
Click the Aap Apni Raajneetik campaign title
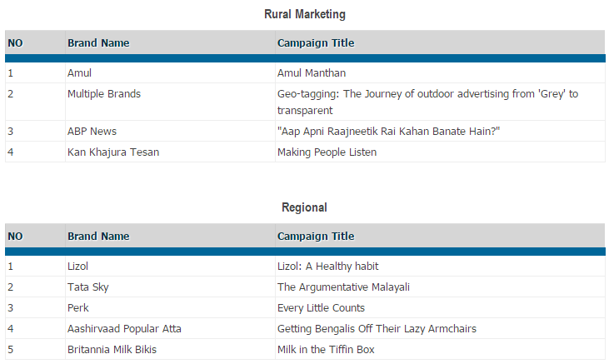[388, 132]
